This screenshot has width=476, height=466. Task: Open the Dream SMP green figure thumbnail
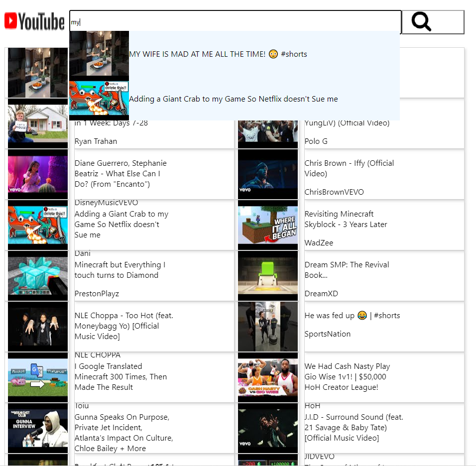[268, 276]
